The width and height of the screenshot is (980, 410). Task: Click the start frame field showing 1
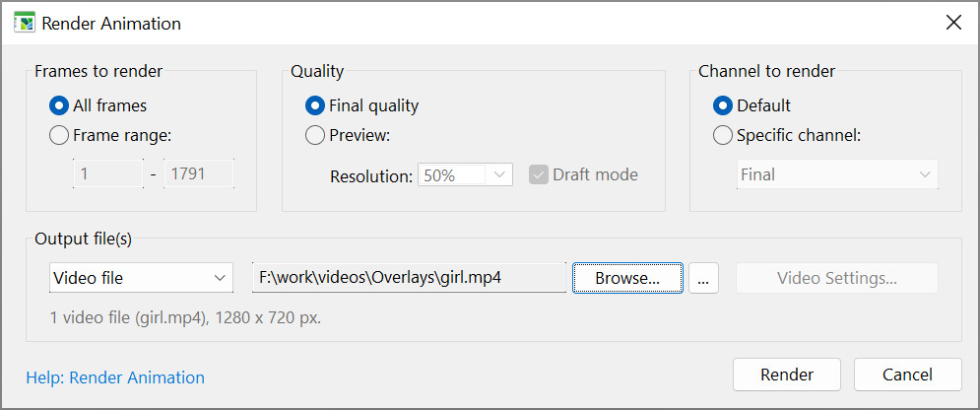click(108, 174)
